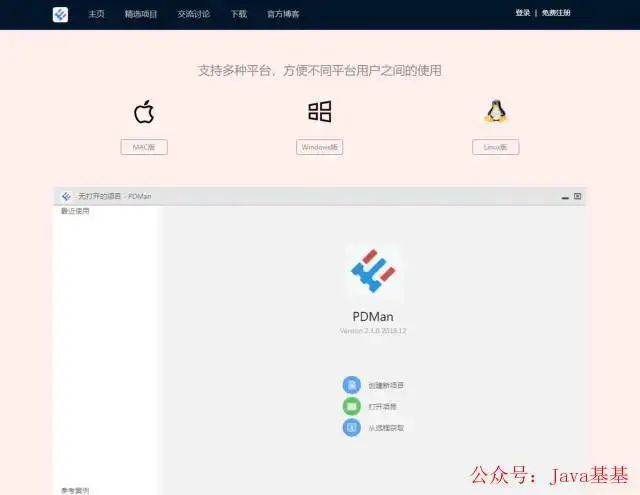Click the 从数据获取 blue icon
The image size is (640, 495).
point(351,428)
